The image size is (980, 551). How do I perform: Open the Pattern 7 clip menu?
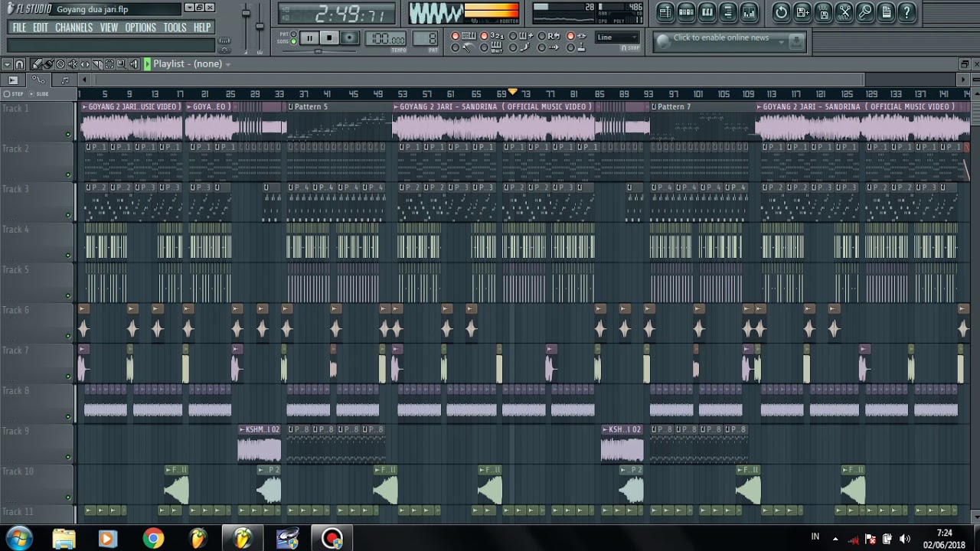(x=654, y=106)
